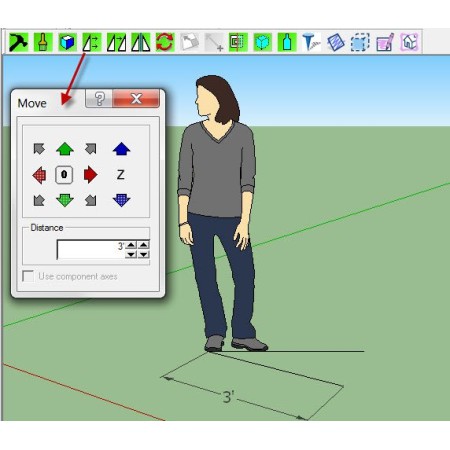Click the grey up-right diagonal arrow
450x450 pixels.
(x=90, y=149)
